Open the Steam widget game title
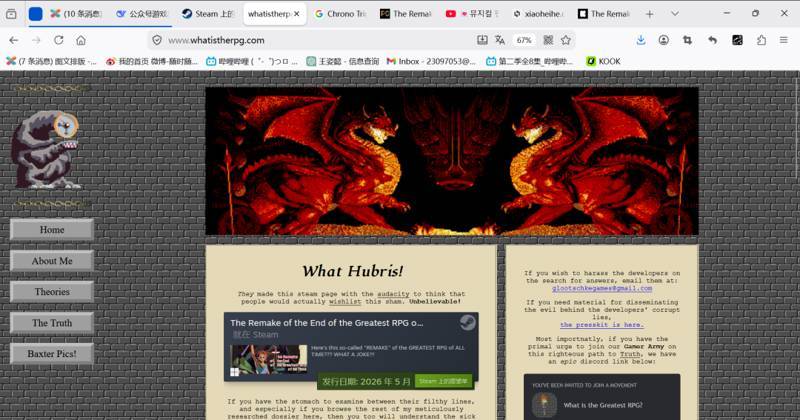800x420 pixels. coord(327,323)
